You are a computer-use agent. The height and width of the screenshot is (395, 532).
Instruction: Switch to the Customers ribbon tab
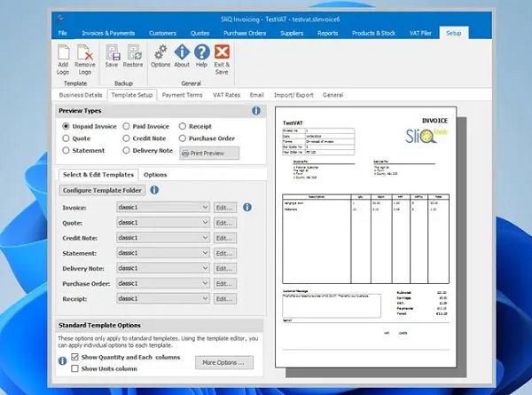click(162, 33)
